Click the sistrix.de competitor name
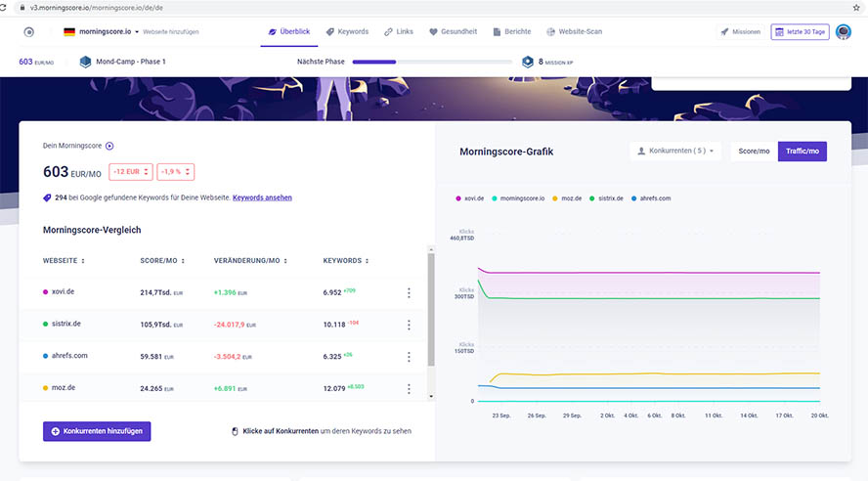 [x=65, y=324]
